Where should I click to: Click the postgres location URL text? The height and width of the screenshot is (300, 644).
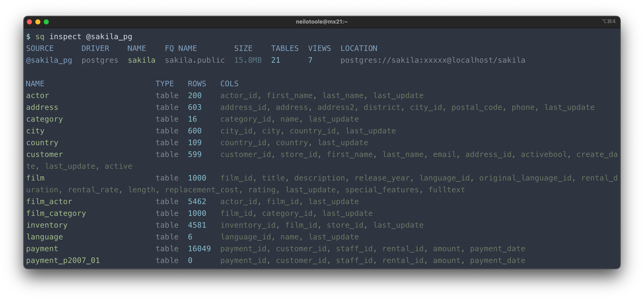(433, 60)
